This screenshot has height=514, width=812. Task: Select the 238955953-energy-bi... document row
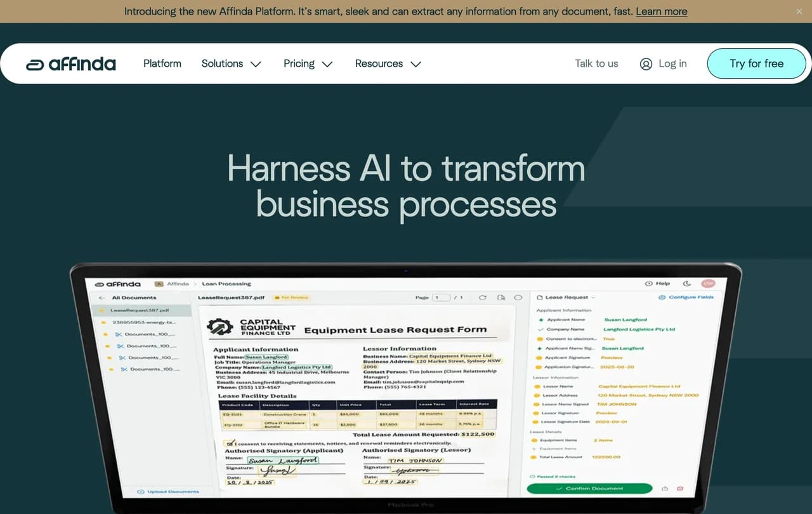(x=140, y=322)
